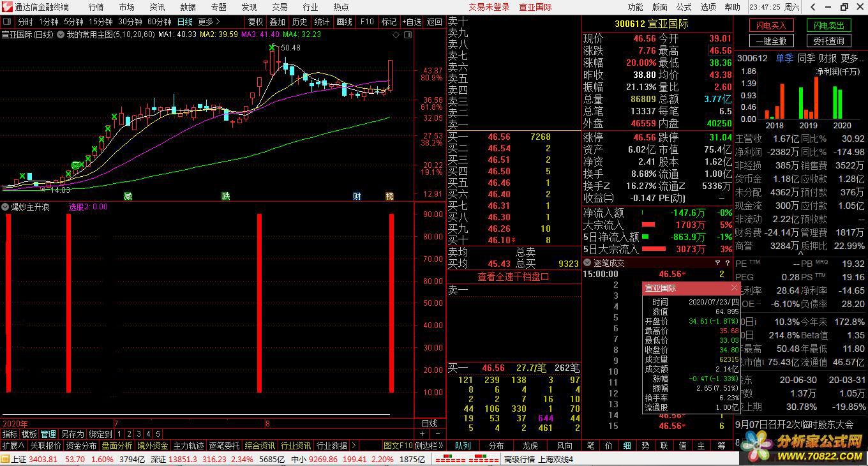Click the red-green signal bars in status bar

click(x=466, y=459)
